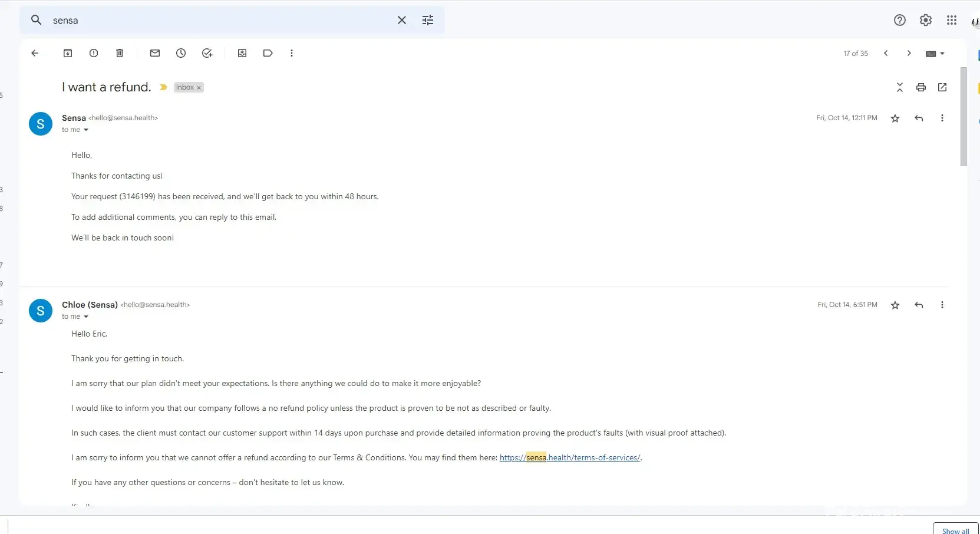Viewport: 980px width, 534px height.
Task: Click the message pane scrollbar
Action: (964, 117)
